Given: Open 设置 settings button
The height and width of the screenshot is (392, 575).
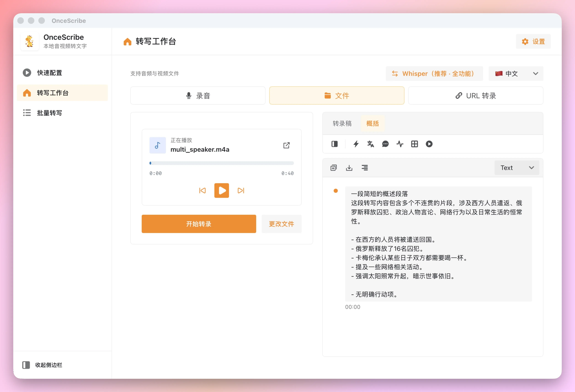Looking at the screenshot, I should click(x=533, y=41).
